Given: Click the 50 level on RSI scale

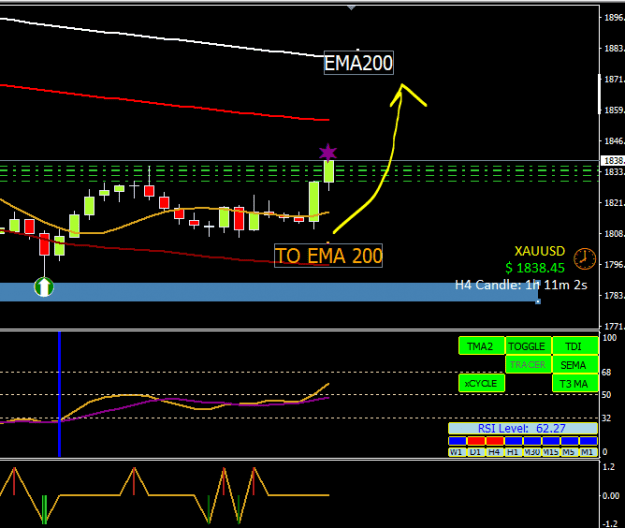Looking at the screenshot, I should tap(606, 395).
